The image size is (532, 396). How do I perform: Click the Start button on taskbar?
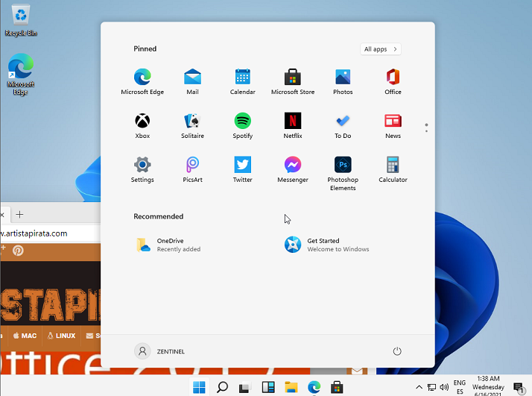199,387
